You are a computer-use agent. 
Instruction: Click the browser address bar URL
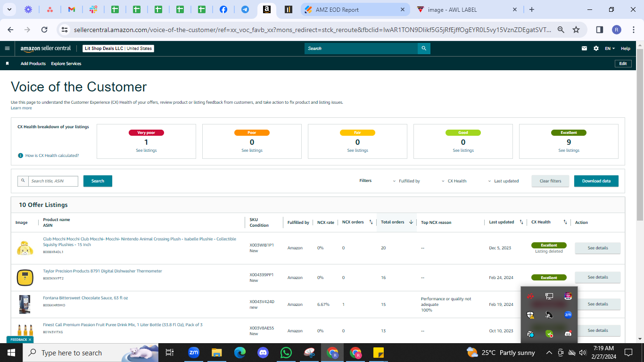coord(312,30)
